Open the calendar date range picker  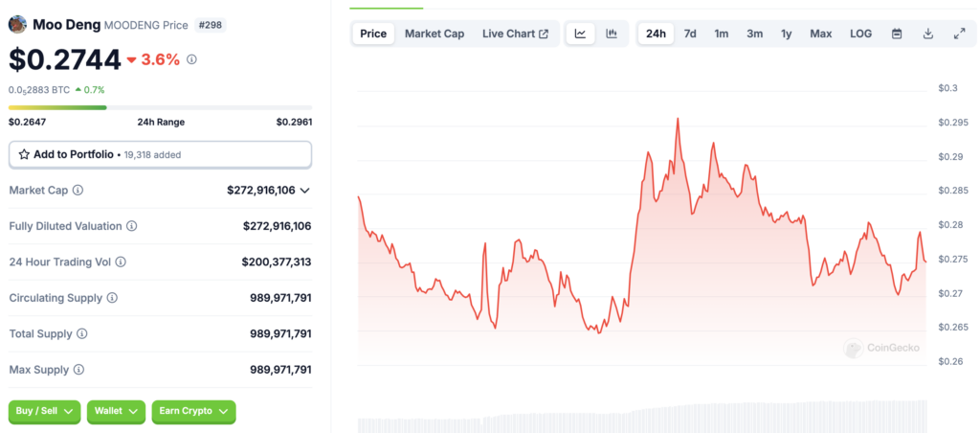897,34
